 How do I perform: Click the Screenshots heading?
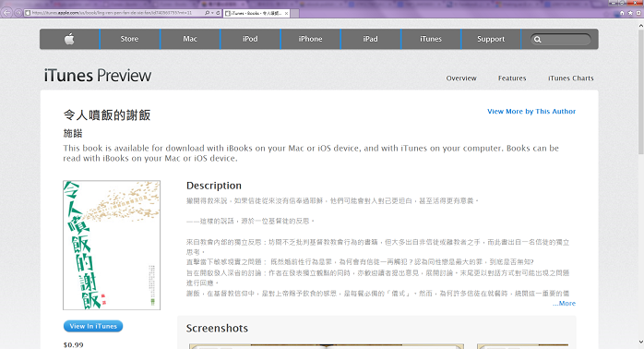[x=217, y=328]
